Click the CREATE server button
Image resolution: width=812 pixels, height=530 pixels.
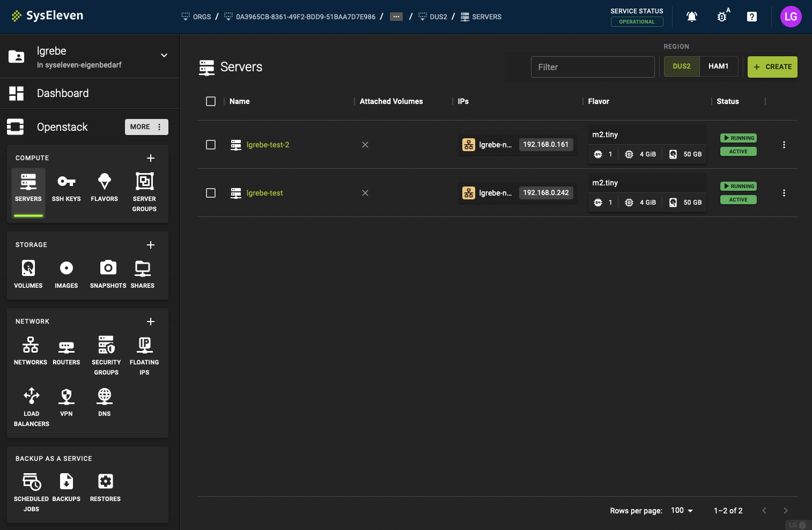pos(772,67)
